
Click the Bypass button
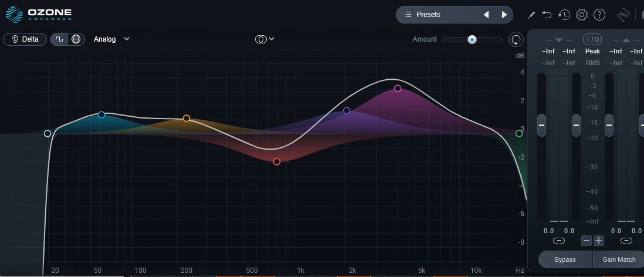pyautogui.click(x=565, y=259)
